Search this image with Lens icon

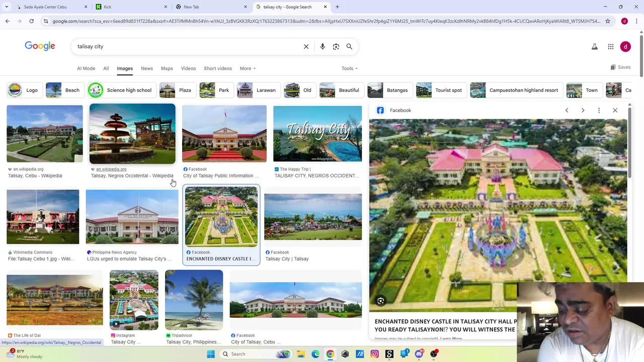click(381, 301)
